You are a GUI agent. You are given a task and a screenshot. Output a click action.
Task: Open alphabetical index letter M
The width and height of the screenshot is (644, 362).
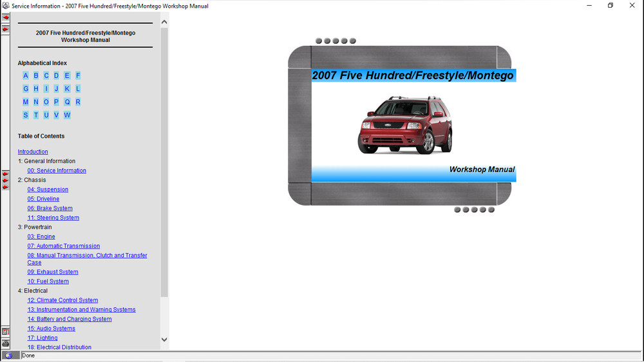point(26,102)
